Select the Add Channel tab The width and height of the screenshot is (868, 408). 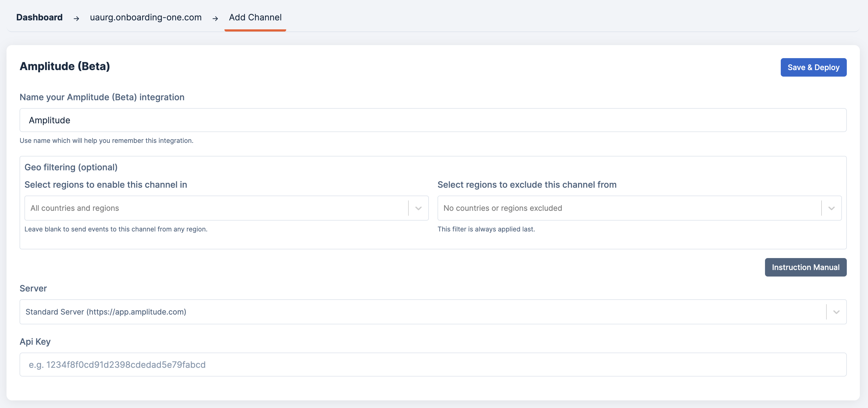(x=255, y=17)
